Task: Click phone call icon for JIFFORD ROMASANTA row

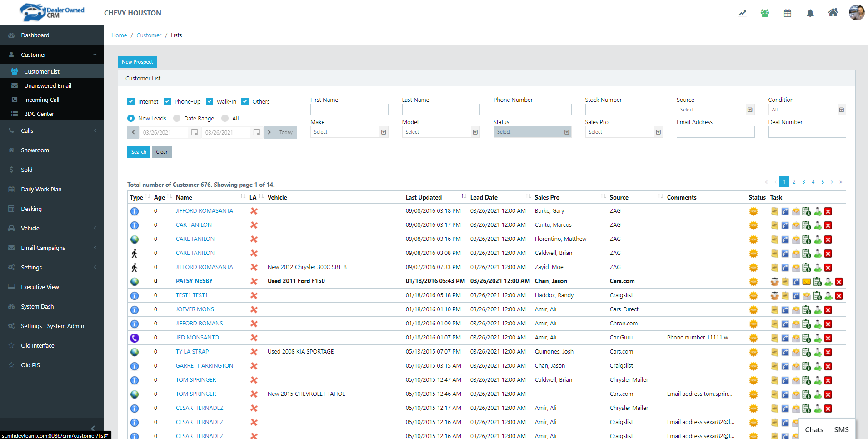Action: (x=785, y=211)
